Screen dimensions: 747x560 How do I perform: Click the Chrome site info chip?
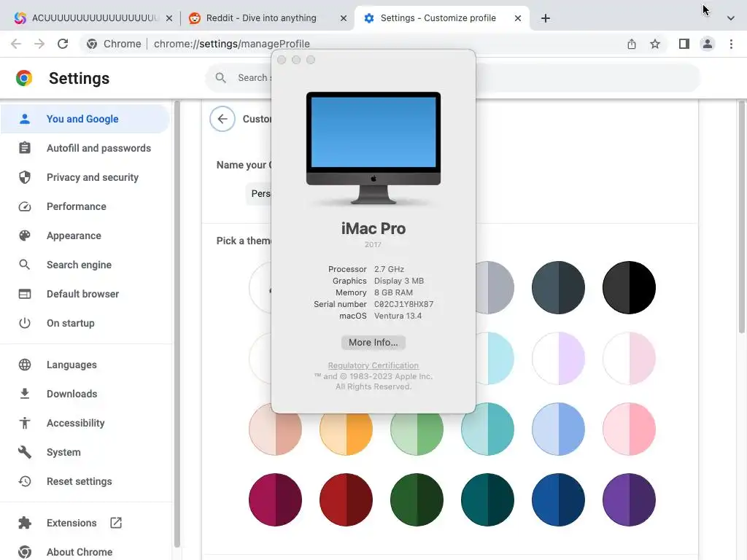click(x=114, y=44)
